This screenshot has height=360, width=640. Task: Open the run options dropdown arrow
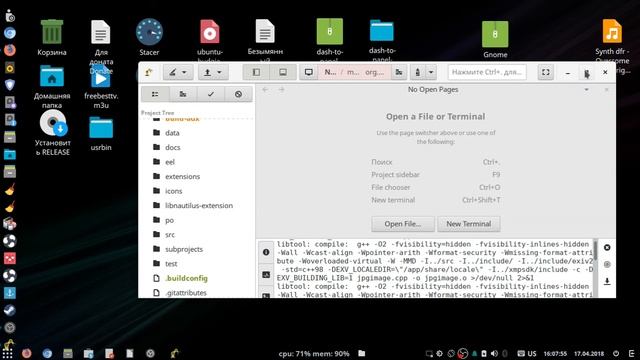coord(431,72)
